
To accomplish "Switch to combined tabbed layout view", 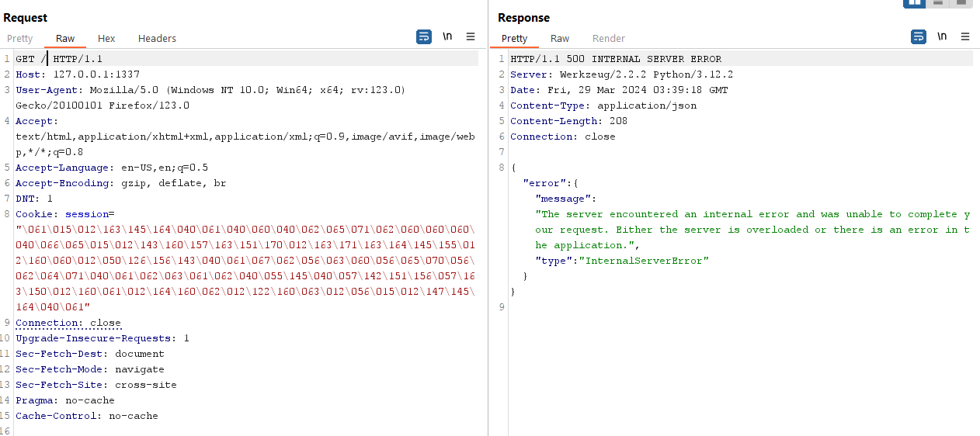I will click(x=962, y=3).
